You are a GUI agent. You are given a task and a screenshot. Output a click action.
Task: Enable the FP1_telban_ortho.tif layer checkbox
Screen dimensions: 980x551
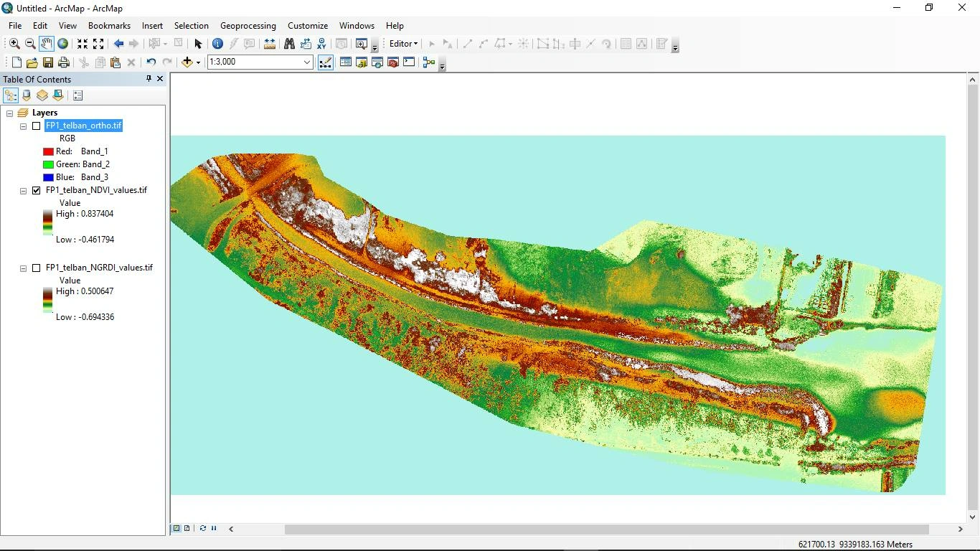[x=36, y=126]
